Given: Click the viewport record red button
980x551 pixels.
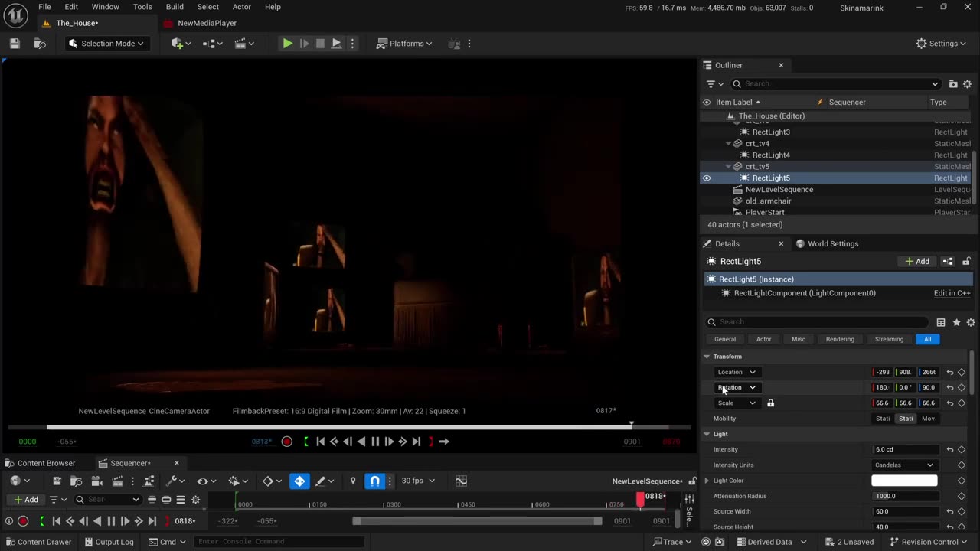Looking at the screenshot, I should pyautogui.click(x=286, y=442).
